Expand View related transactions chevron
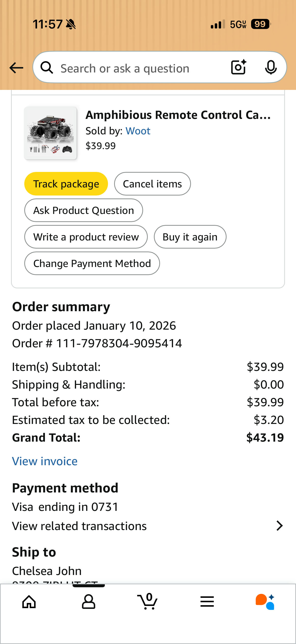Screen dimensions: 296x644 pyautogui.click(x=280, y=526)
